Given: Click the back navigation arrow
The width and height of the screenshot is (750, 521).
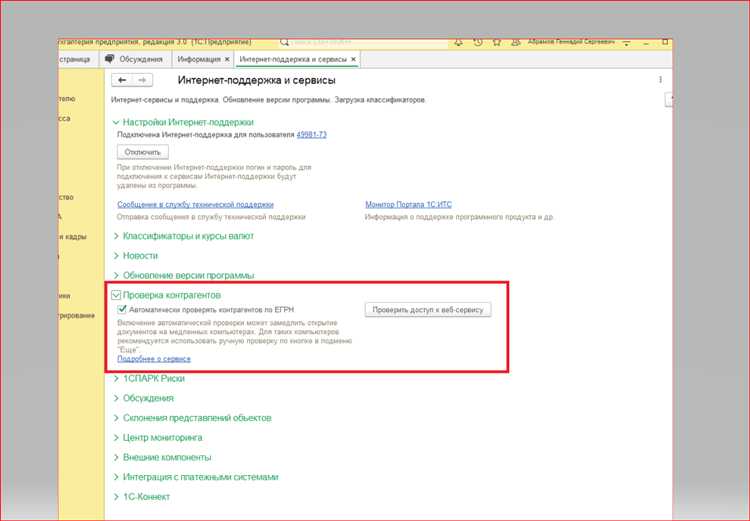Looking at the screenshot, I should click(122, 80).
